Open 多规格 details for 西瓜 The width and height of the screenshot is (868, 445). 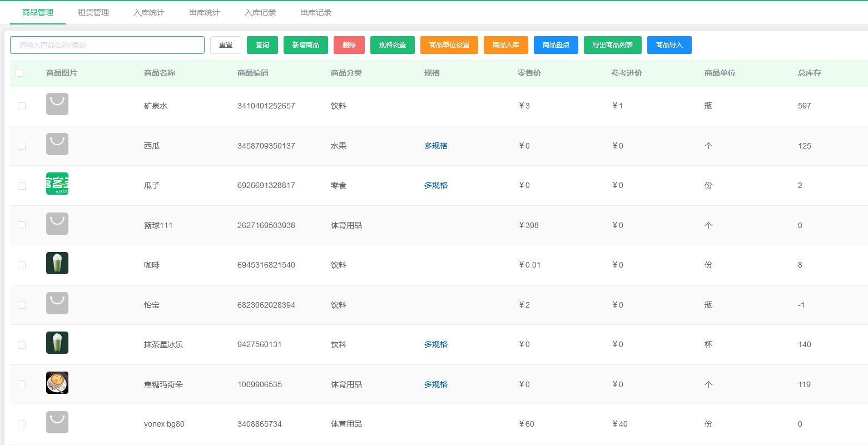pyautogui.click(x=435, y=145)
